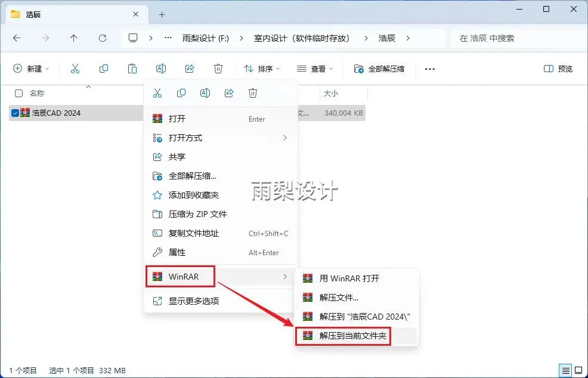Open the hidden path ellipsis in address bar

pyautogui.click(x=168, y=38)
